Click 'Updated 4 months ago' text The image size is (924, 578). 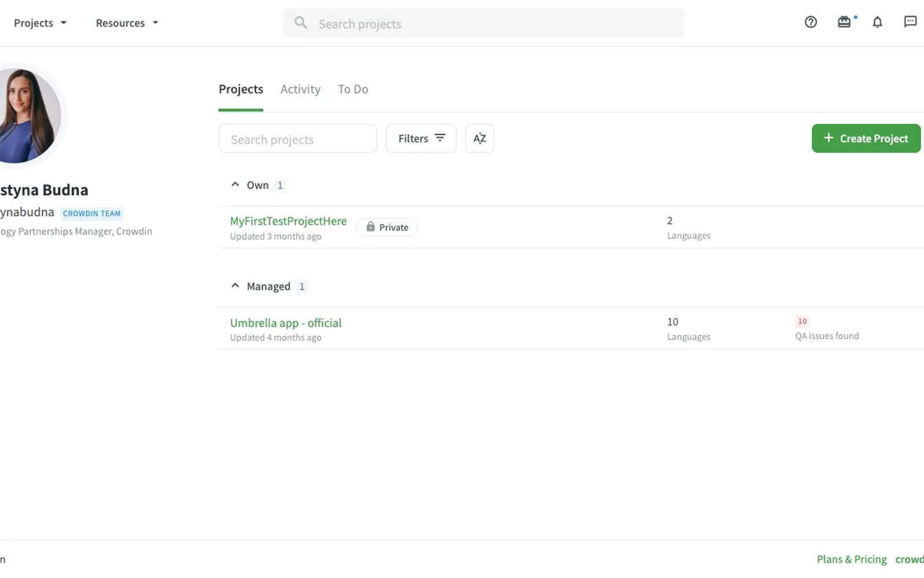pos(275,338)
